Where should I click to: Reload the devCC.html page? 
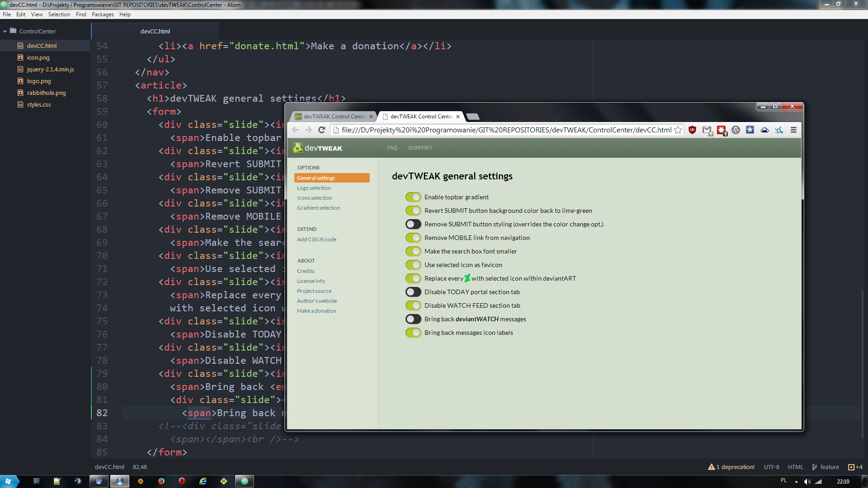[321, 130]
